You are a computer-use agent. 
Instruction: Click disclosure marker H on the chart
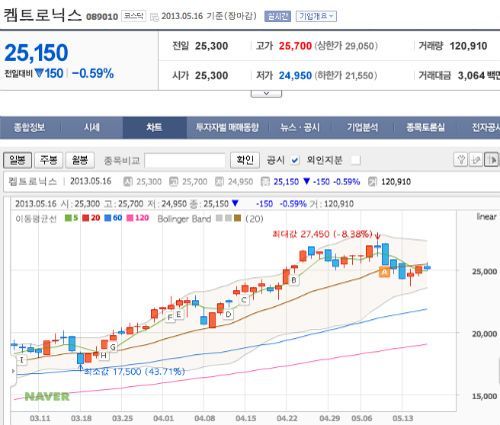[103, 355]
